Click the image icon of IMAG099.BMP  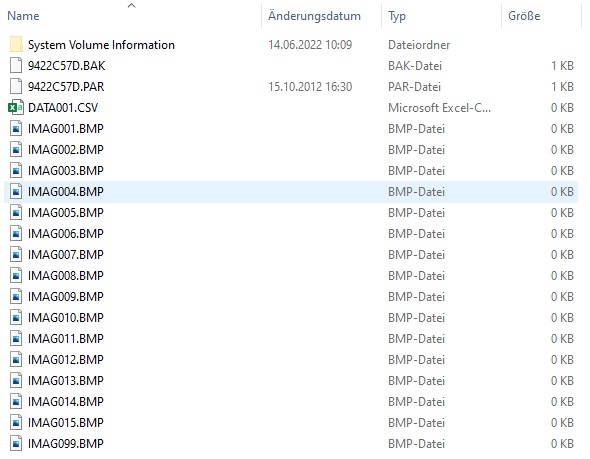16,444
